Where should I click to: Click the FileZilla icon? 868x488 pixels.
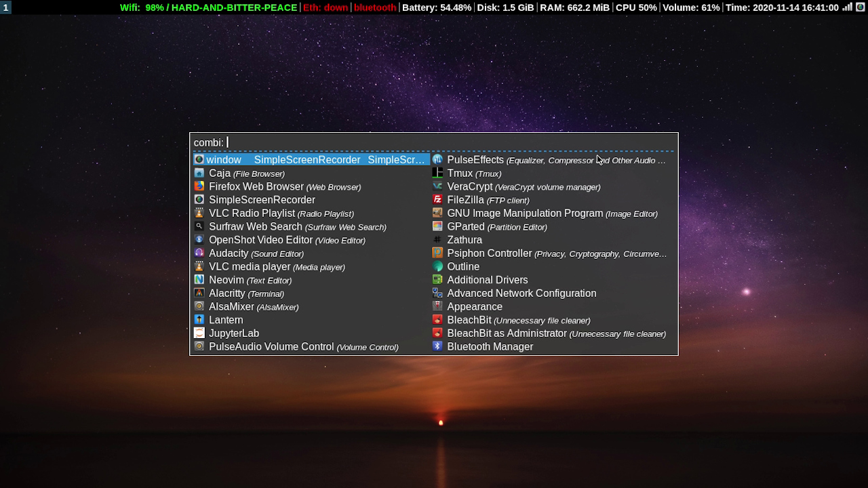point(437,199)
